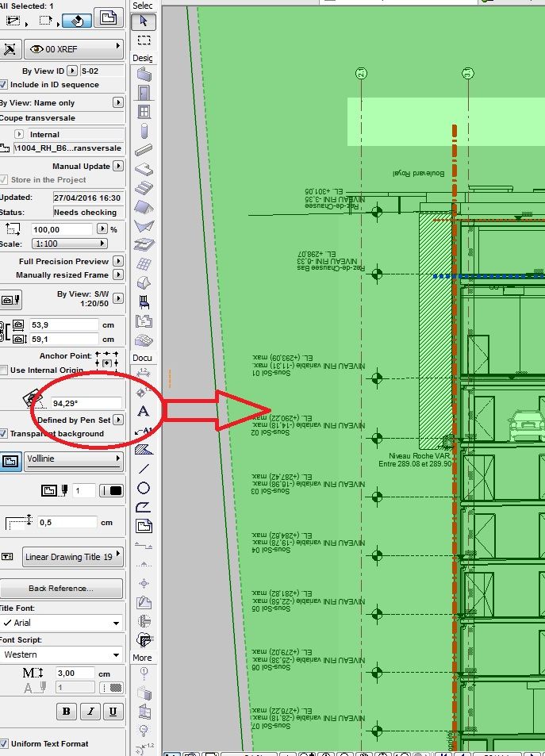Open the Defined by Pen Set arrow menu

(x=118, y=420)
